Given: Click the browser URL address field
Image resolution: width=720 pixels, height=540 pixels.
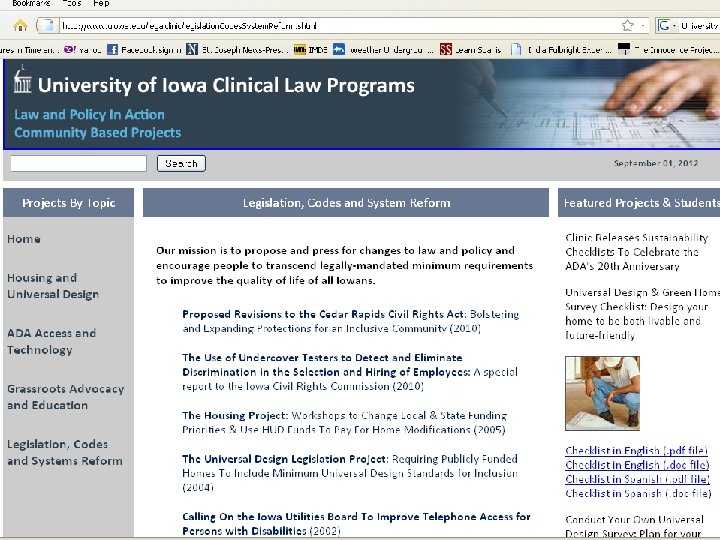Looking at the screenshot, I should tap(340, 26).
